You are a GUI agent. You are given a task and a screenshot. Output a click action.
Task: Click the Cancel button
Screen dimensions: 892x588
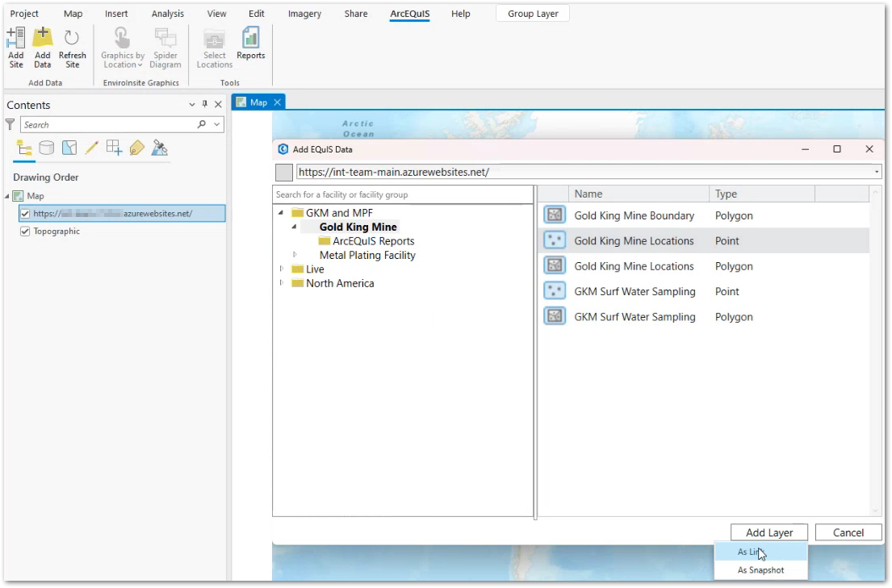tap(848, 533)
